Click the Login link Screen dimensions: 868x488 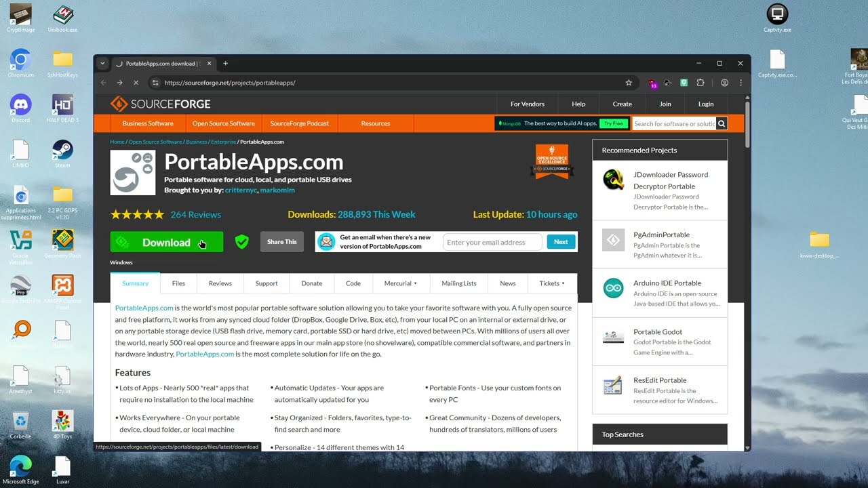click(706, 104)
